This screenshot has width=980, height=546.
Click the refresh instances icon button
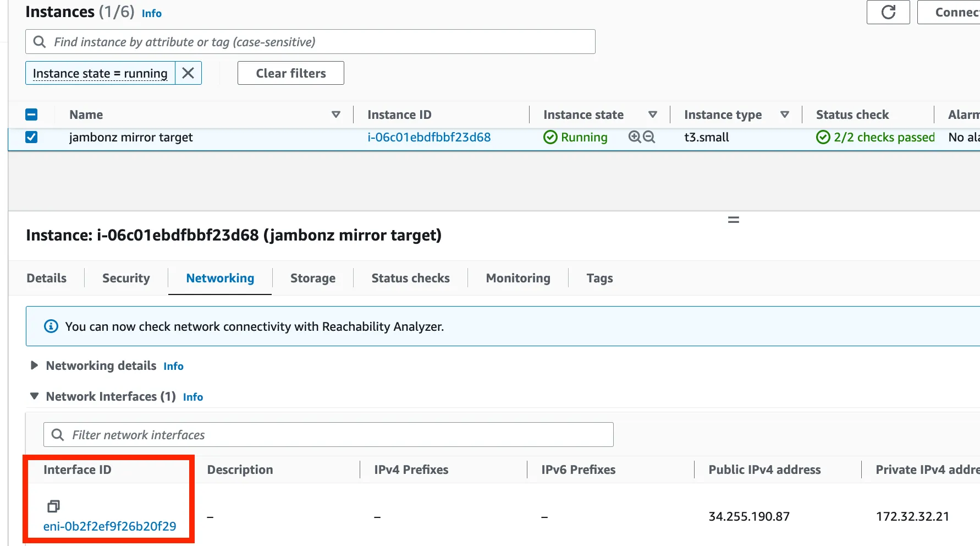[x=888, y=12]
